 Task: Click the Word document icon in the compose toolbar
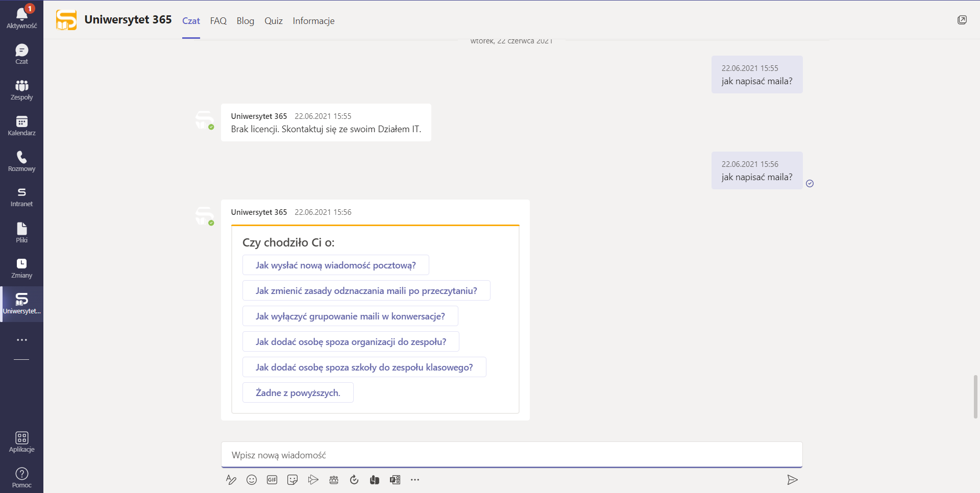395,480
